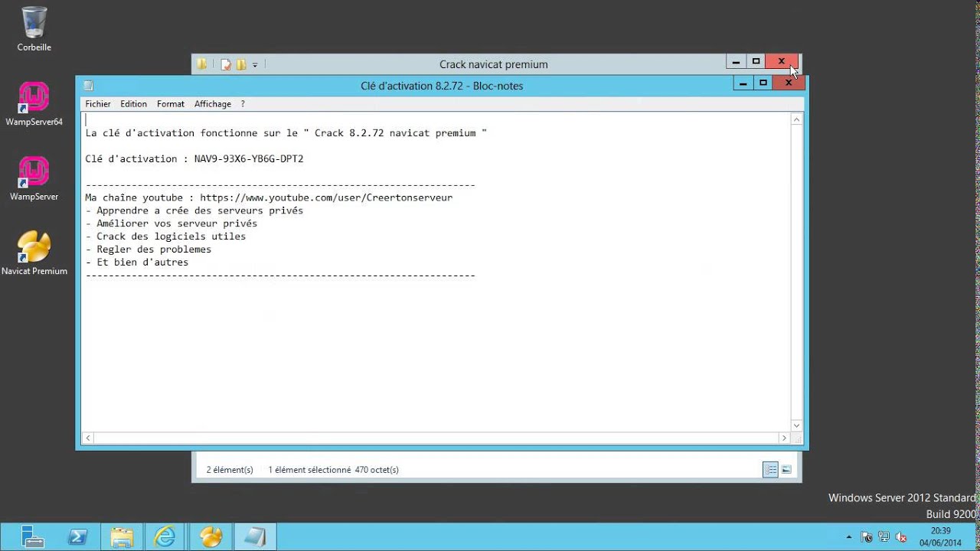
Task: Click the activation key NAV9-93X6-YB6G-DPT2 text
Action: point(249,159)
